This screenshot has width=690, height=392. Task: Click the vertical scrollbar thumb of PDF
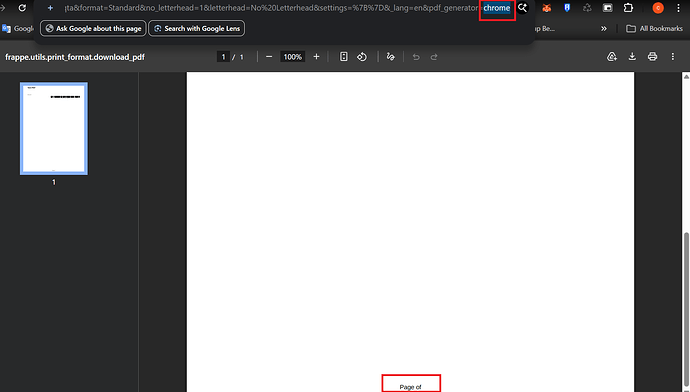[686, 311]
